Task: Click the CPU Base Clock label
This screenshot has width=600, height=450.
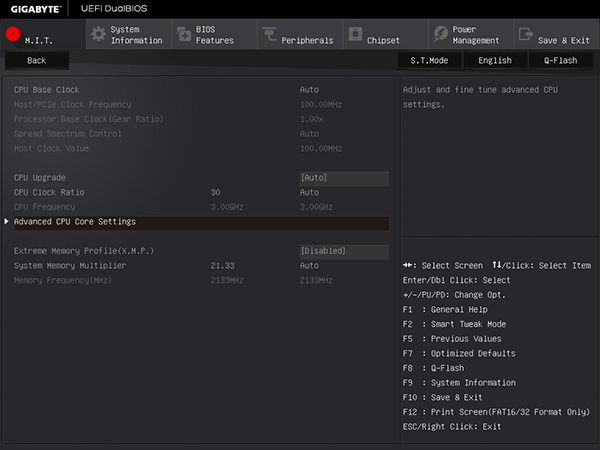Action: click(47, 90)
